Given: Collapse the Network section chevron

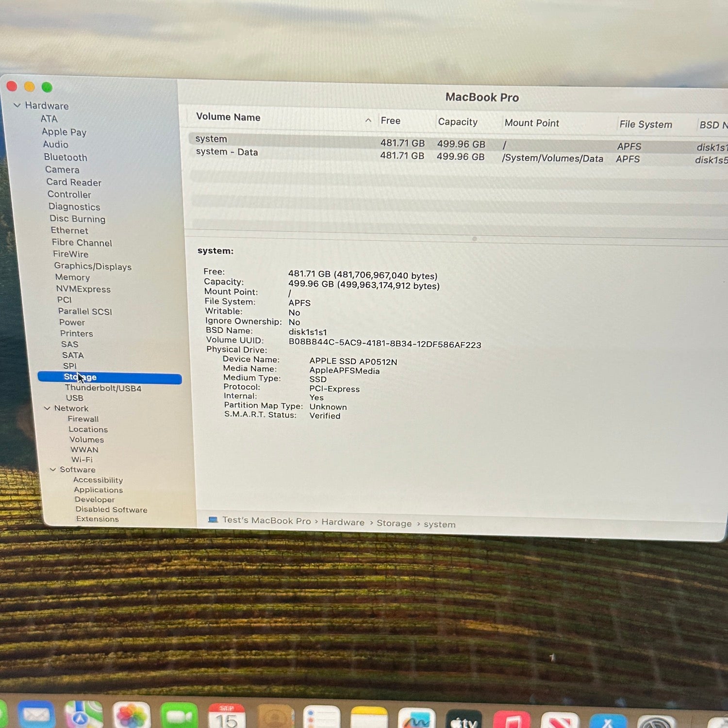Looking at the screenshot, I should click(47, 408).
